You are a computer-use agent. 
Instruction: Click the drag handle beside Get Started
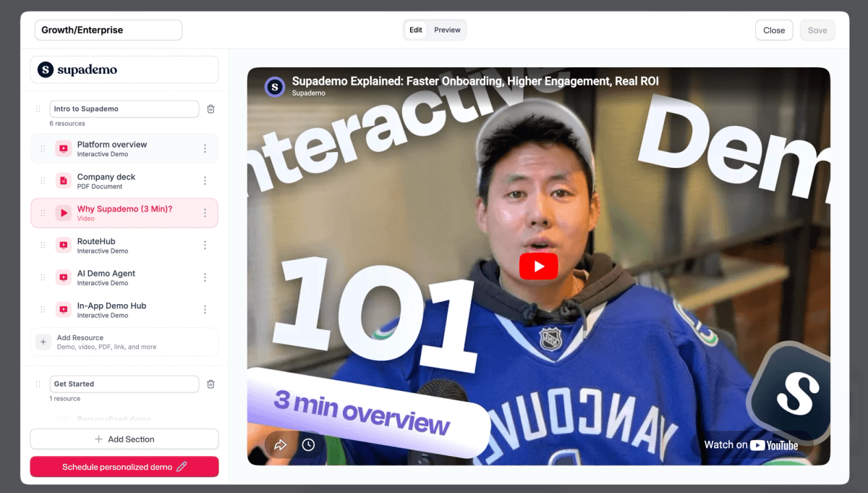[x=38, y=384]
